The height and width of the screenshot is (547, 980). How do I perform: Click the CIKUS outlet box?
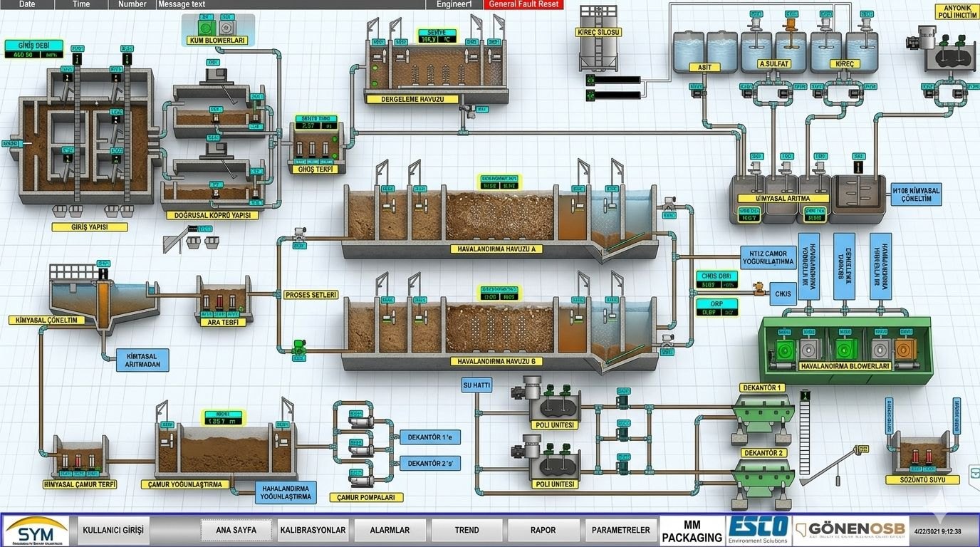pos(783,292)
